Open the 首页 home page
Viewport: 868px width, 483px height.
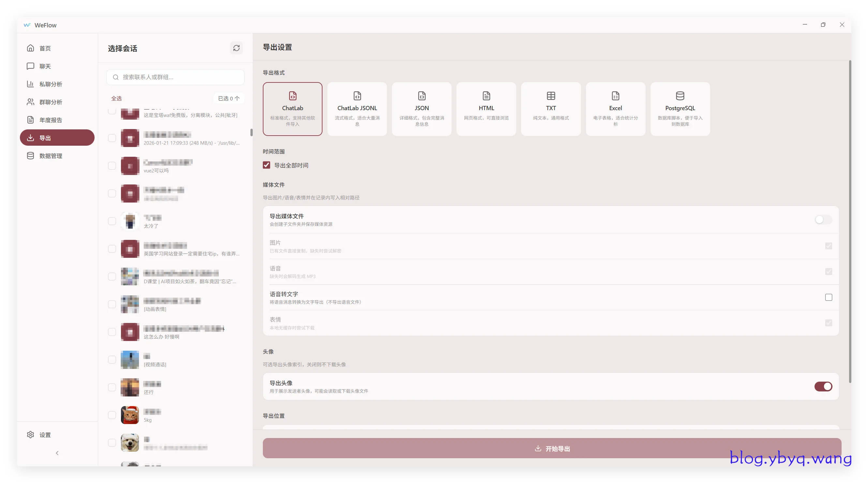[45, 48]
